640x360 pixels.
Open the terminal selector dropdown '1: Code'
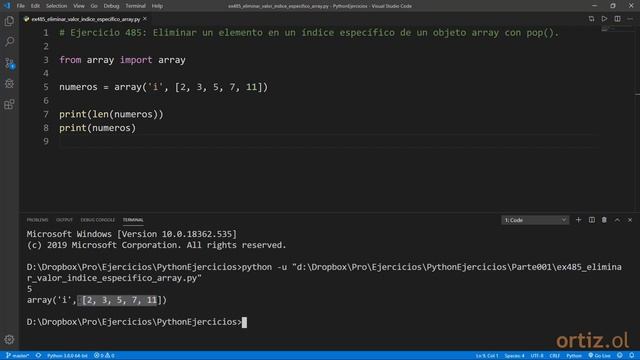pyautogui.click(x=535, y=220)
